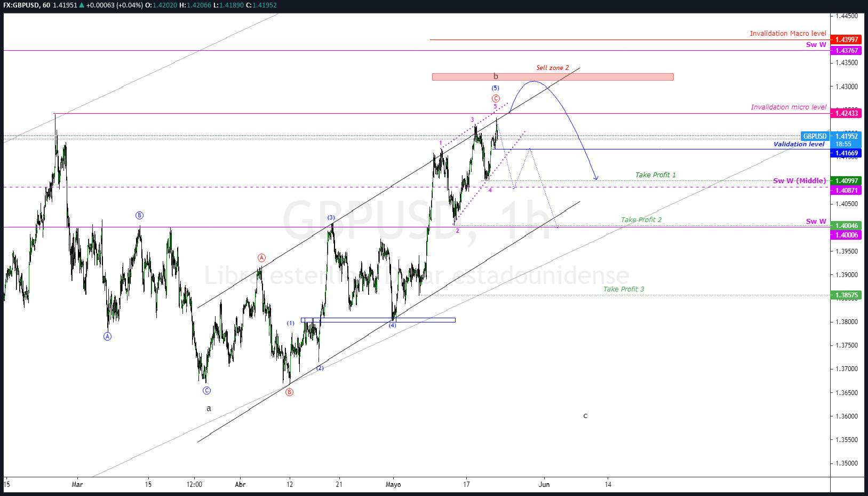The height and width of the screenshot is (496, 868).
Task: Click the 12:00 time axis label
Action: point(194,484)
